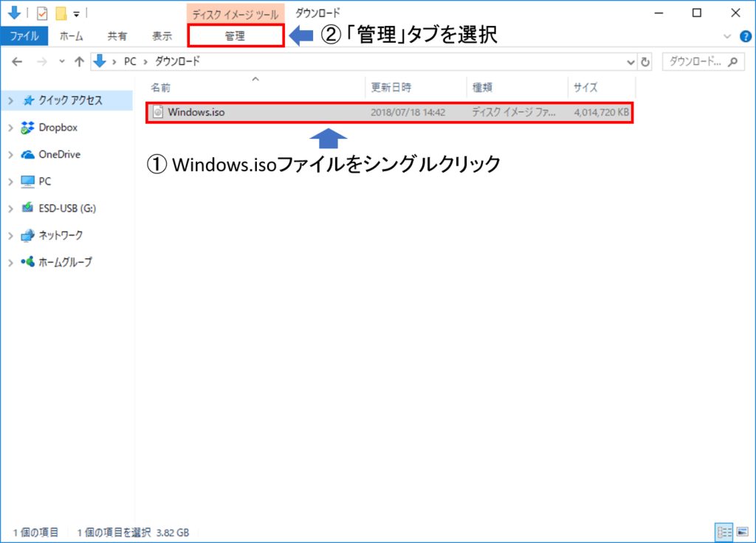This screenshot has width=756, height=543.
Task: Open the address bar history dropdown
Action: point(630,62)
